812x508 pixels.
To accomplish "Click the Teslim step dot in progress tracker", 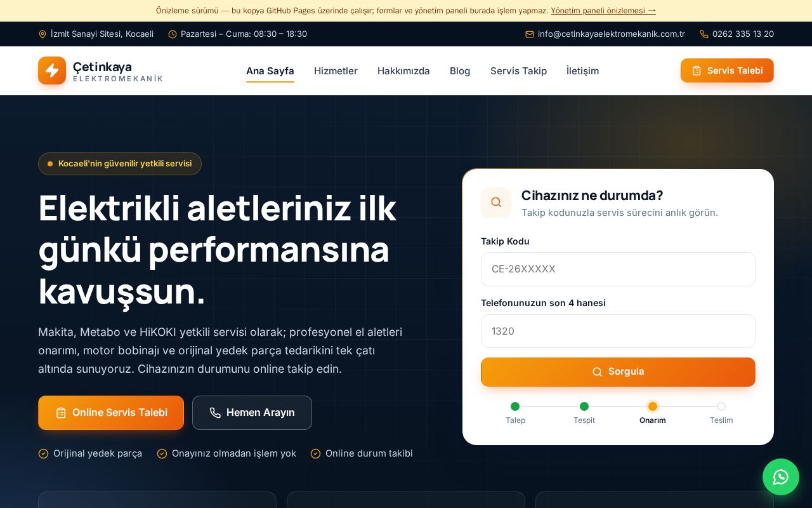I will [721, 406].
